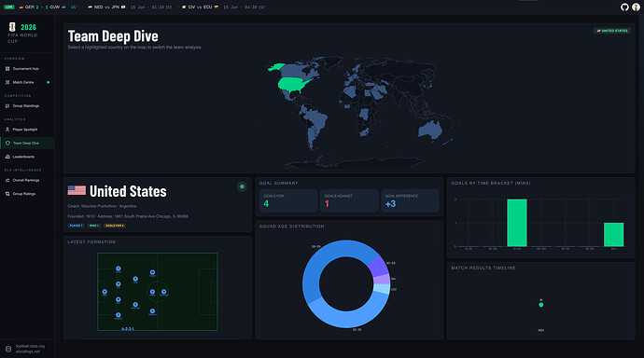Open the user avatar in top right
This screenshot has width=644, height=358.
pos(636,7)
